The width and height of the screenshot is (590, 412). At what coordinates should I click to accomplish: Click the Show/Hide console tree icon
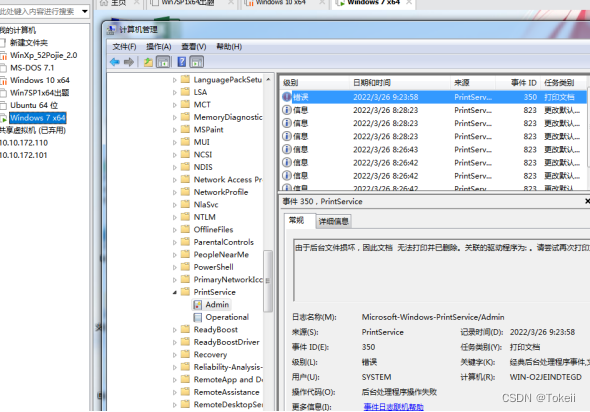(163, 62)
